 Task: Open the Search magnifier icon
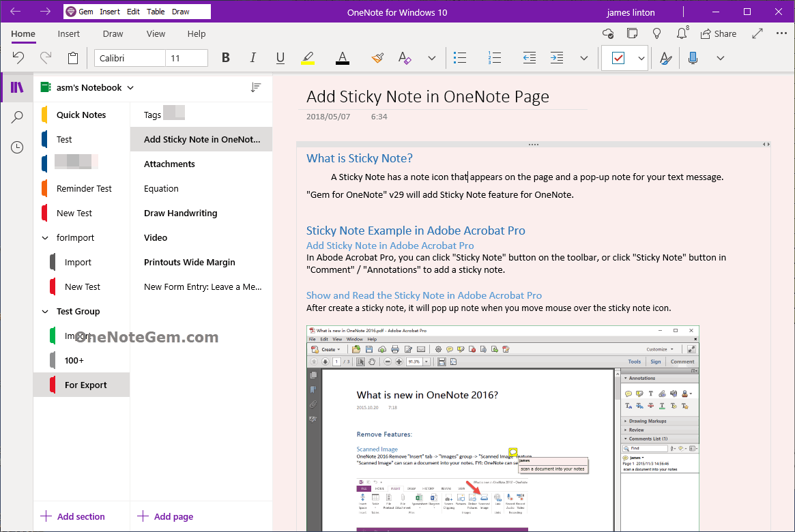click(17, 117)
